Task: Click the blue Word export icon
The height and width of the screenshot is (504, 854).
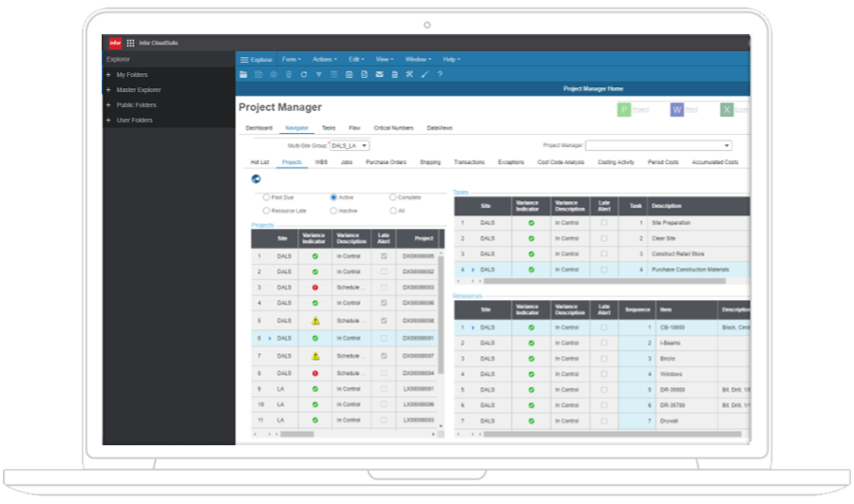Action: click(677, 110)
